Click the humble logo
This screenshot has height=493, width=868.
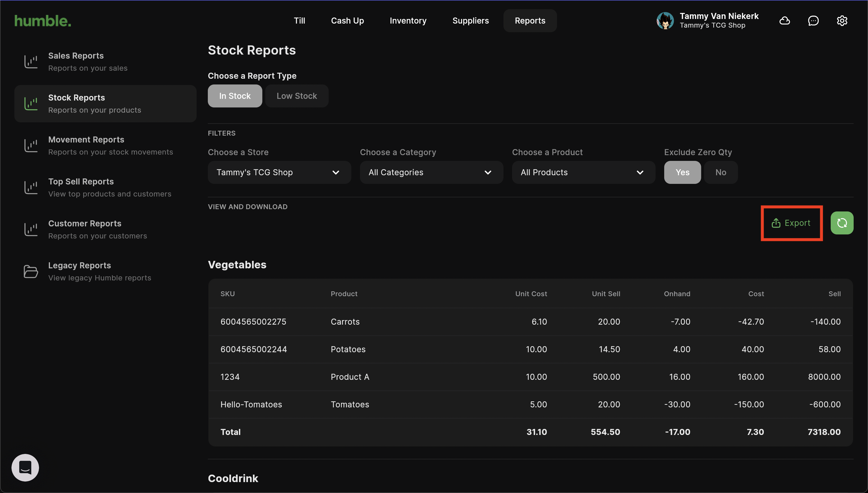(x=42, y=21)
